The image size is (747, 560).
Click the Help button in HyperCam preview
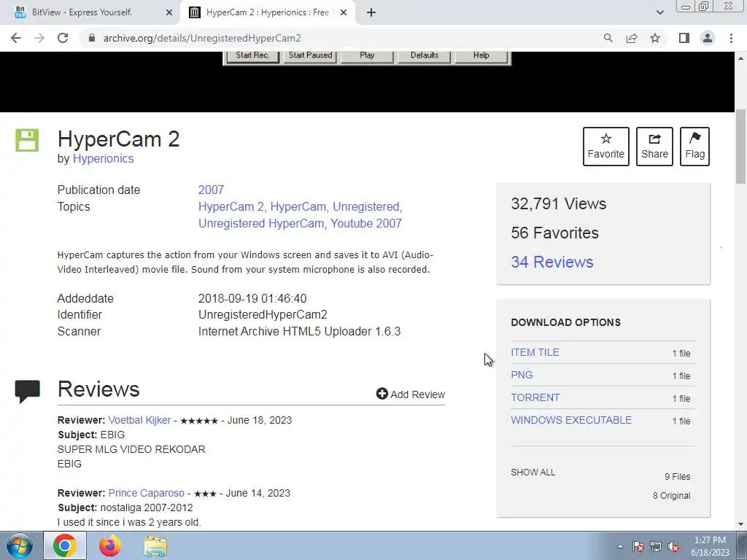481,55
